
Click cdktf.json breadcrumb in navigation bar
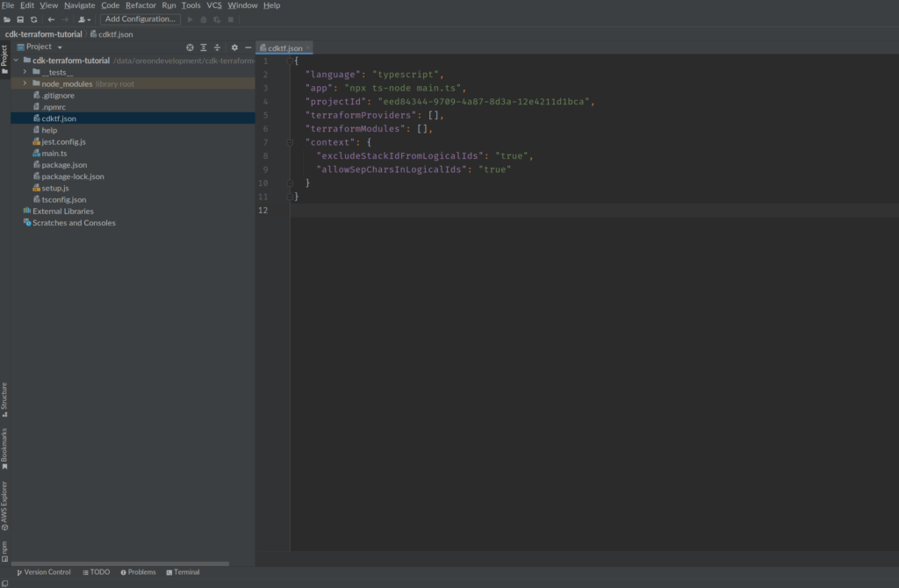[x=111, y=34]
